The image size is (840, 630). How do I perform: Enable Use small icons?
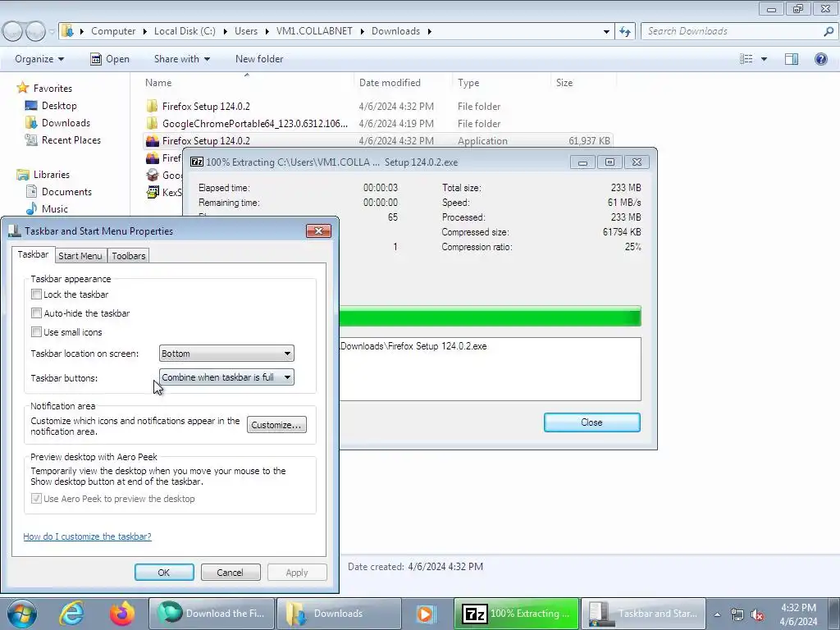(x=36, y=332)
